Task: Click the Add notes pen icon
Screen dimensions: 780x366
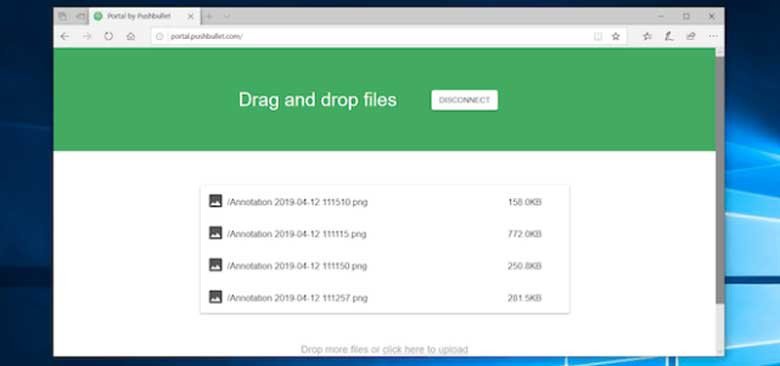Action: (669, 36)
